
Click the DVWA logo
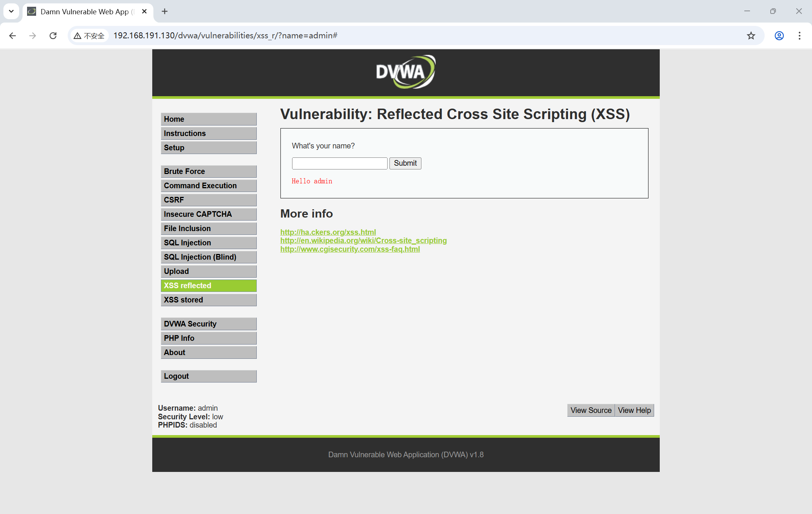[x=406, y=72]
